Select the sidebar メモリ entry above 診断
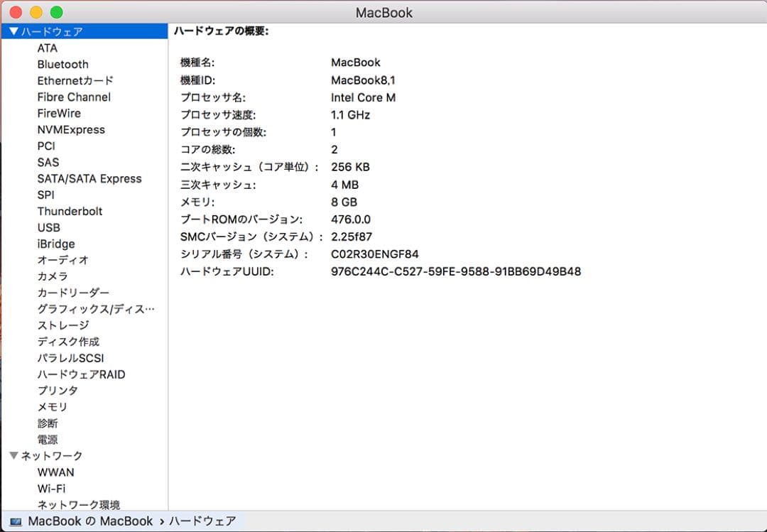This screenshot has height=532, width=767. pyautogui.click(x=53, y=407)
